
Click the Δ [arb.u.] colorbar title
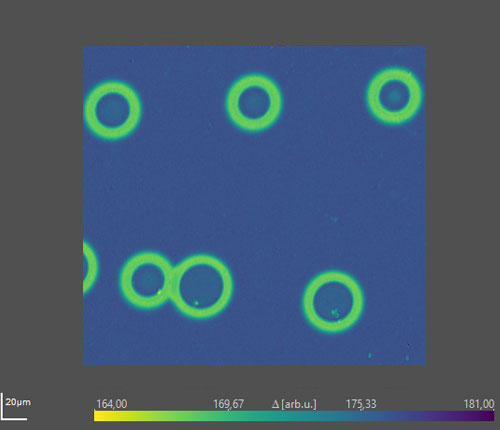coord(294,404)
